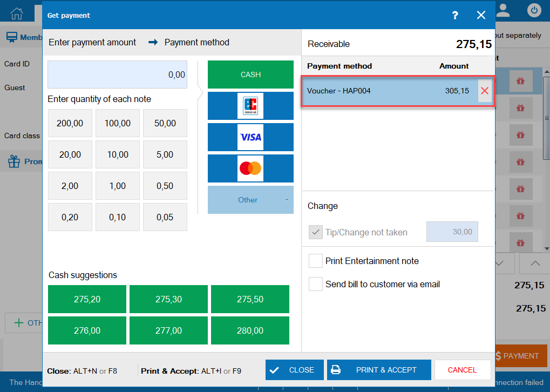Image resolution: width=550 pixels, height=392 pixels.
Task: Click PRINT & ACCEPT button
Action: [x=379, y=370]
